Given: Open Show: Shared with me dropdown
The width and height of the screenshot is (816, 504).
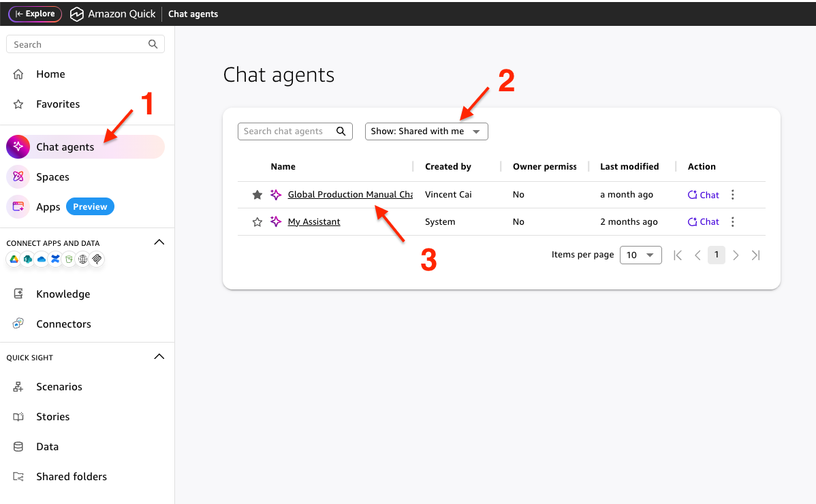Looking at the screenshot, I should (426, 131).
